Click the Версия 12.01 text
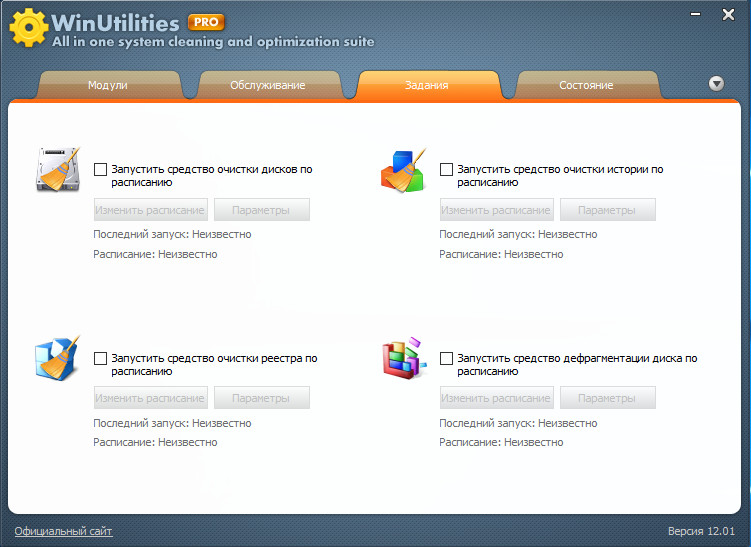The width and height of the screenshot is (751, 547). [701, 531]
